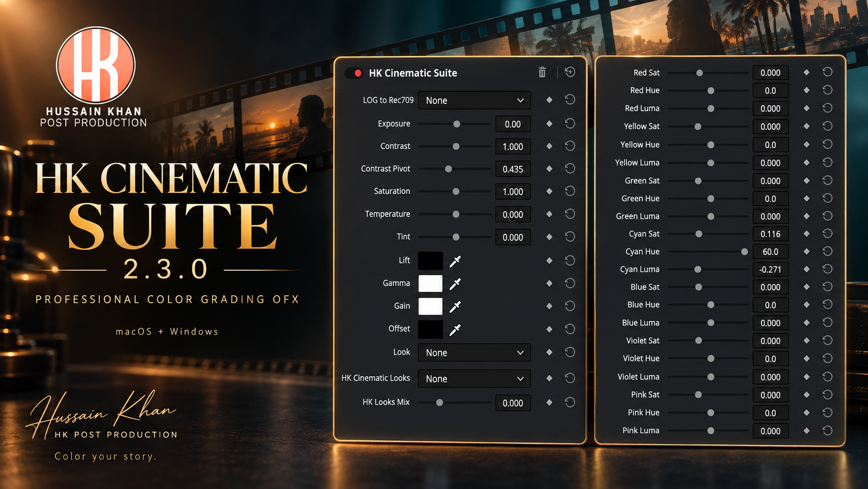Reset all HK Cinematic Suite settings in header
Image resolution: width=868 pixels, height=489 pixels.
point(570,72)
